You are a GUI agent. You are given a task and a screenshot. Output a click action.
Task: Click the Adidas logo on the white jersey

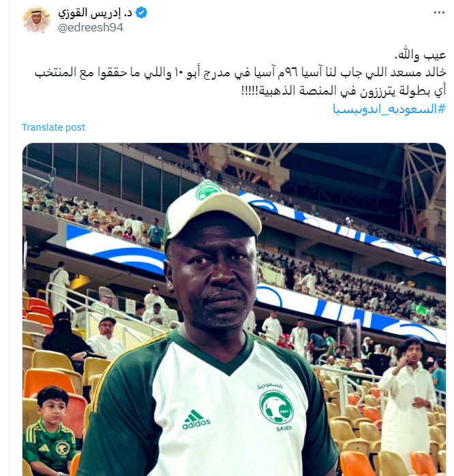point(196,419)
